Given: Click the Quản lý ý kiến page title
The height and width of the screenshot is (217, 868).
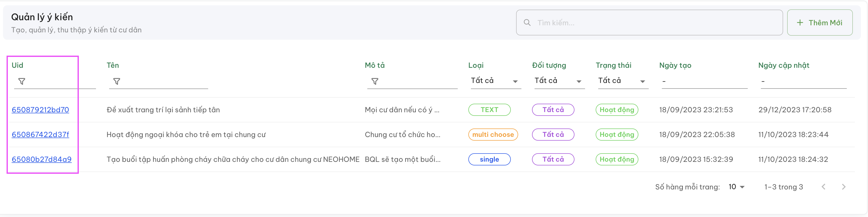Looking at the screenshot, I should [42, 17].
